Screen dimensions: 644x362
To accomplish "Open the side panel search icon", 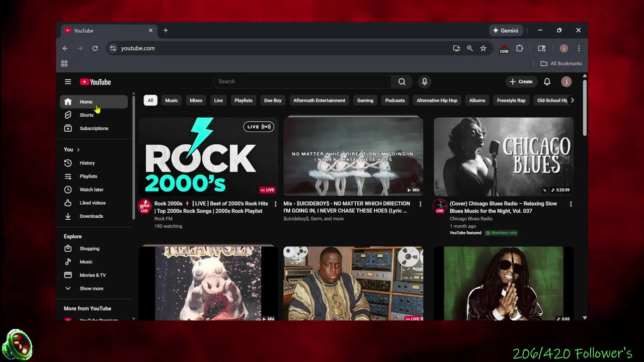I will 541,48.
